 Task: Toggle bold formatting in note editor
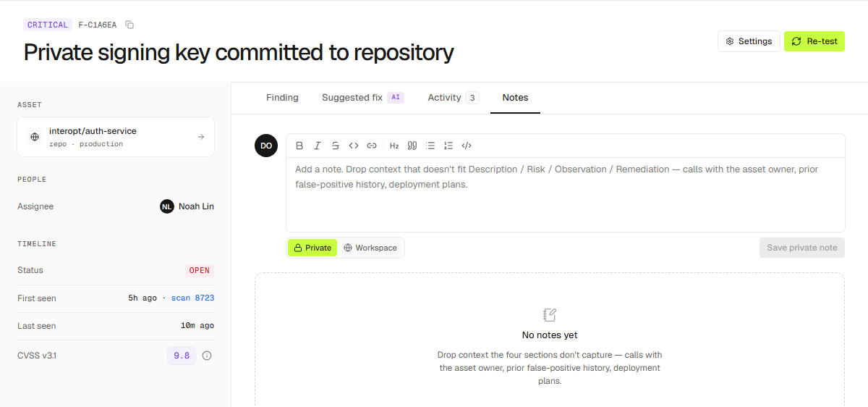299,146
